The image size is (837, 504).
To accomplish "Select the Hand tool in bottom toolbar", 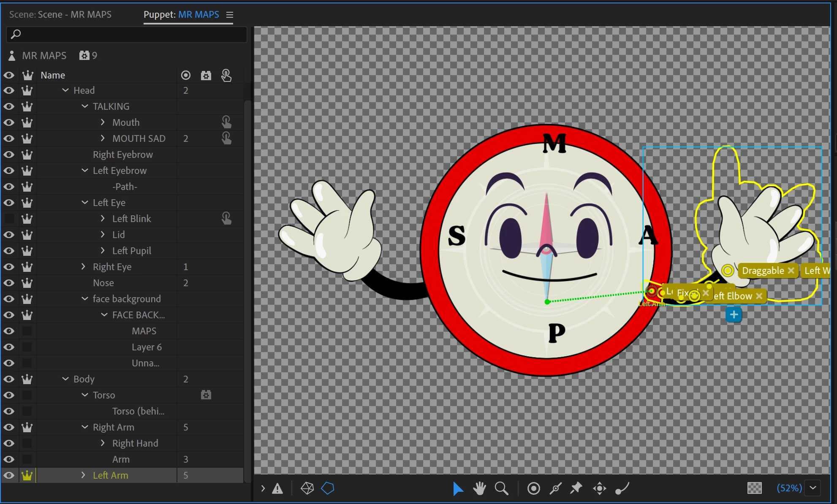I will 479,488.
